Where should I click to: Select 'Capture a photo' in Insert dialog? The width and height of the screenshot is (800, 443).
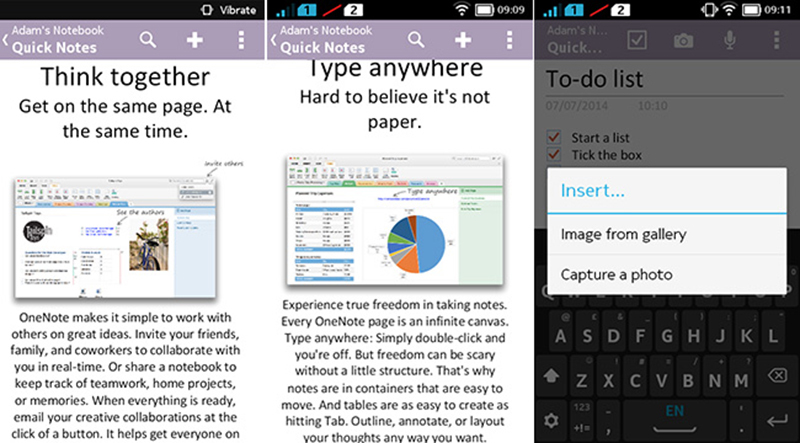point(667,275)
